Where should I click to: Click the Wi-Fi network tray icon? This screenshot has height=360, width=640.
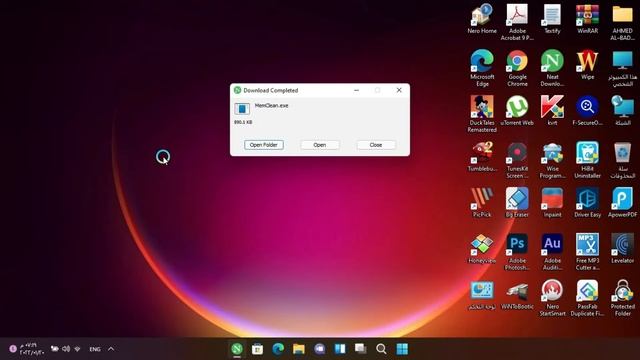77,349
